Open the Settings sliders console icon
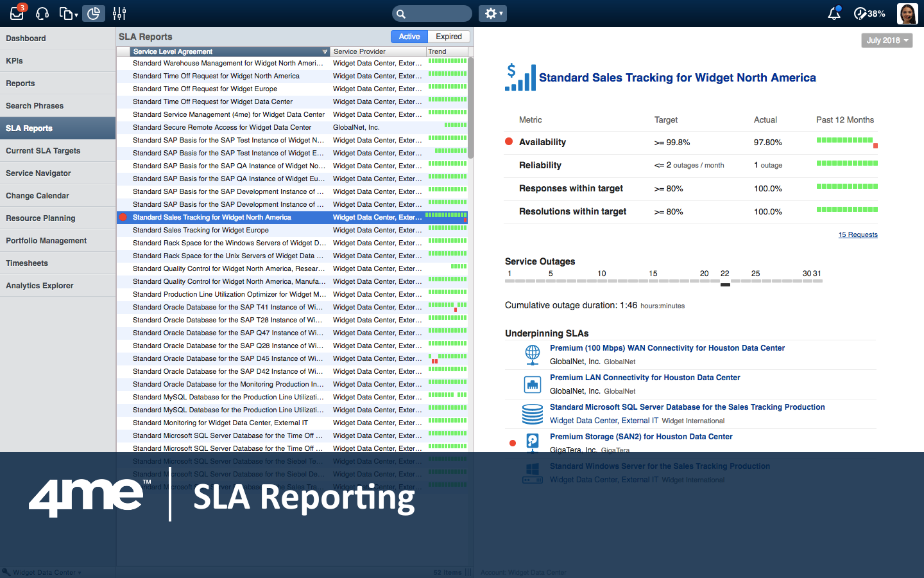The width and height of the screenshot is (924, 578). pos(119,13)
